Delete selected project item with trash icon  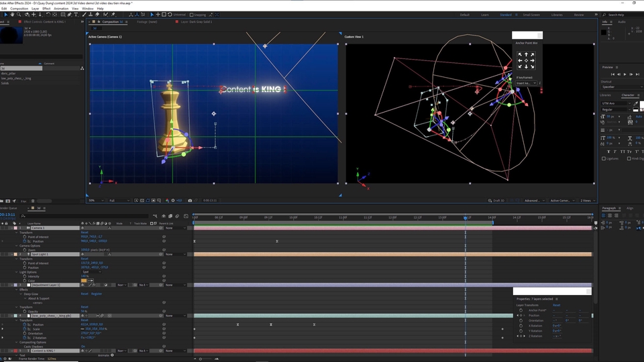click(33, 201)
